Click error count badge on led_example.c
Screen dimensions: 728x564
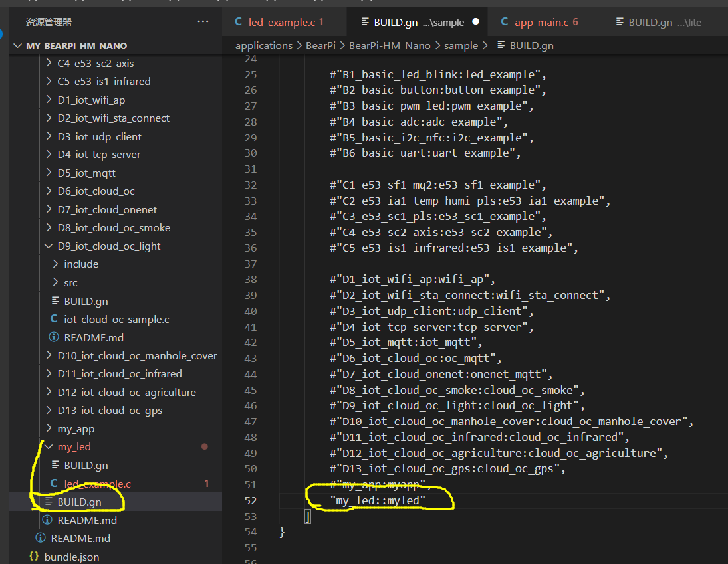point(207,484)
